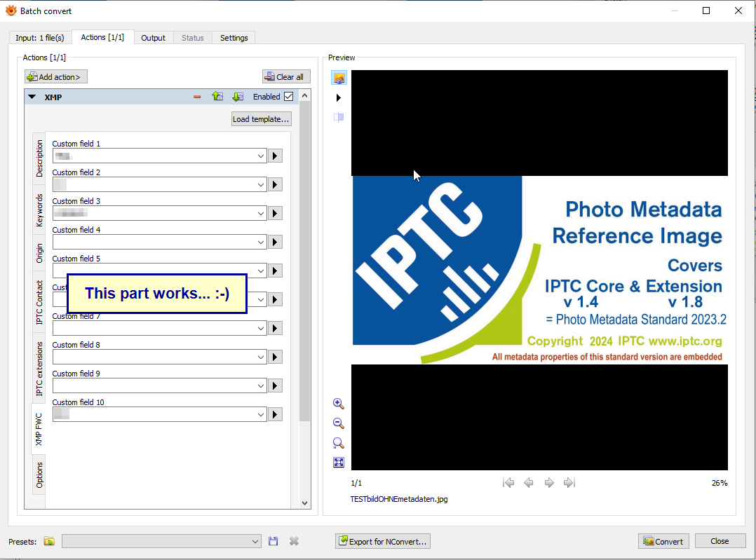
Task: Click the arrow button beside Custom field 3
Action: pos(275,214)
